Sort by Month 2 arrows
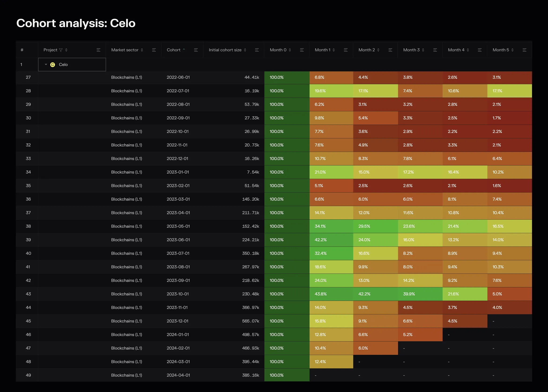Viewport: 548px width, 392px height. [378, 50]
